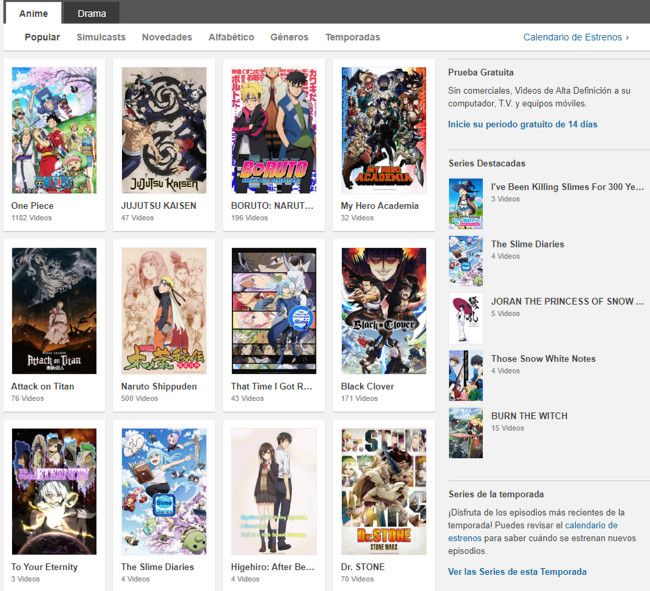Open the Jujutsu Kaisen poster
The height and width of the screenshot is (591, 650).
tap(164, 130)
